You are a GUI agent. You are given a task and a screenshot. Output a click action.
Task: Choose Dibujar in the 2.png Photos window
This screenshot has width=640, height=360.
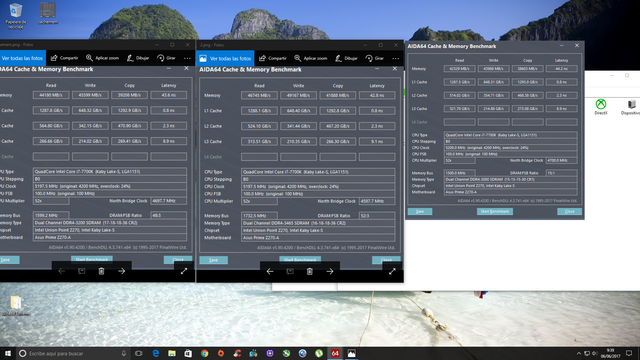[x=346, y=58]
